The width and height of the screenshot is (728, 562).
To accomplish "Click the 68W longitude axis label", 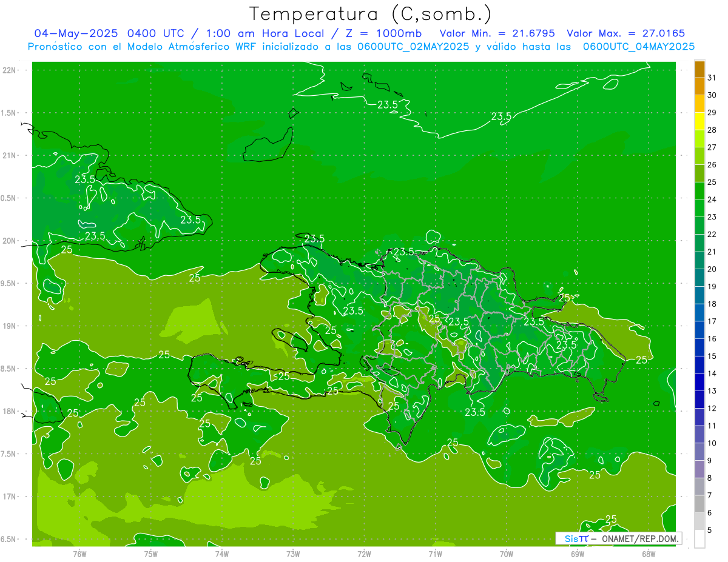I will tap(648, 554).
